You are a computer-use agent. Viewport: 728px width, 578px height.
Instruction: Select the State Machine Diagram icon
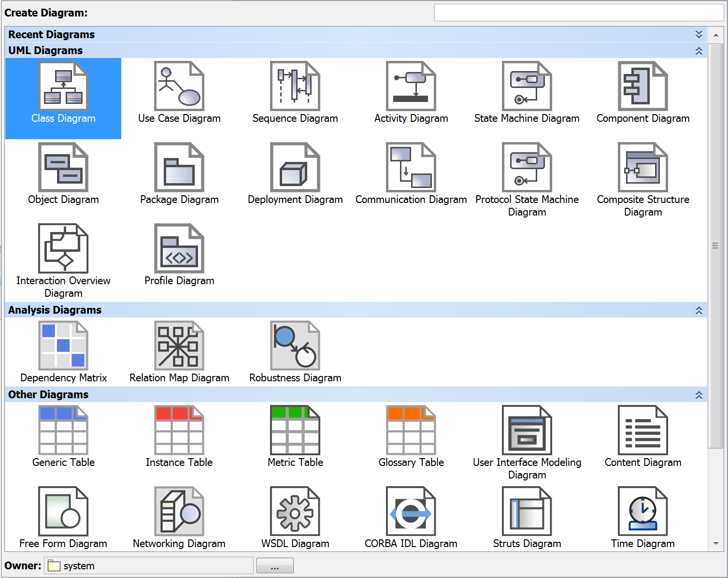[527, 86]
